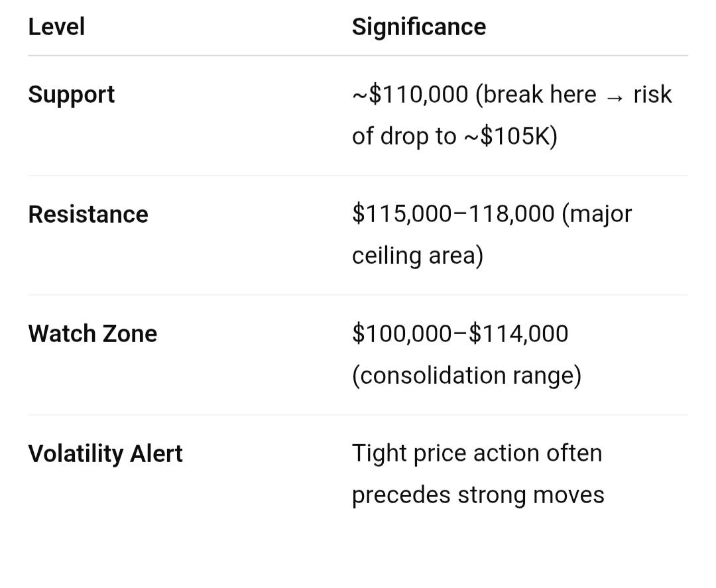This screenshot has width=716, height=588.
Task: Click the $100,000–$114,000 watch range
Action: click(459, 333)
